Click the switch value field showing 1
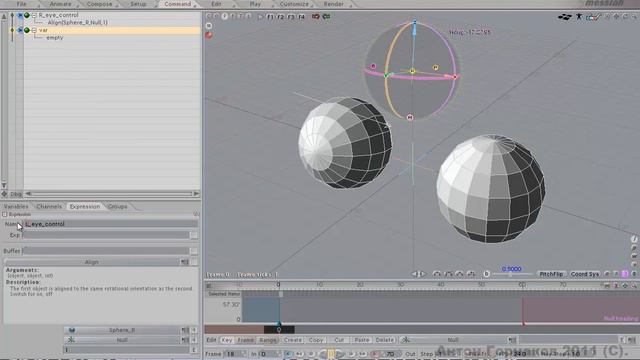This screenshot has height=360, width=640. click(x=127, y=350)
